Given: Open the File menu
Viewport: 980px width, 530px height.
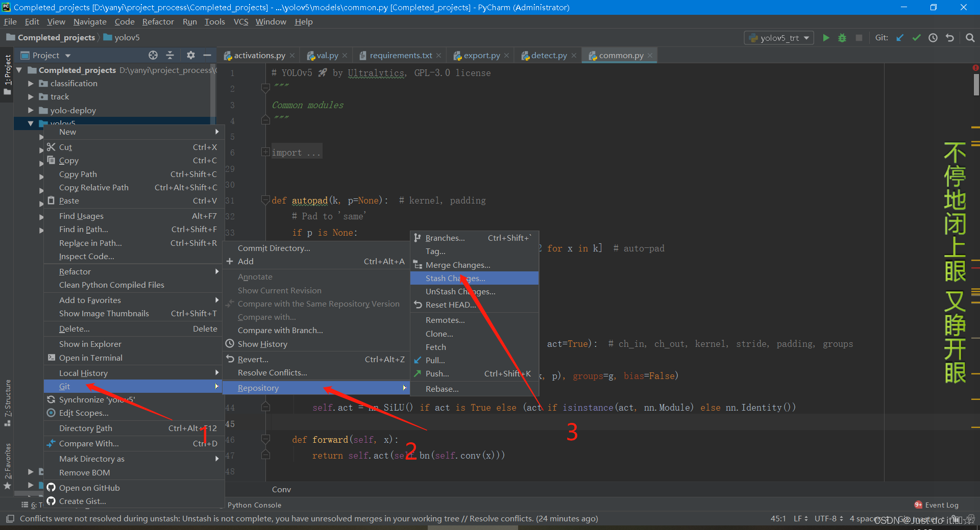Looking at the screenshot, I should 10,21.
